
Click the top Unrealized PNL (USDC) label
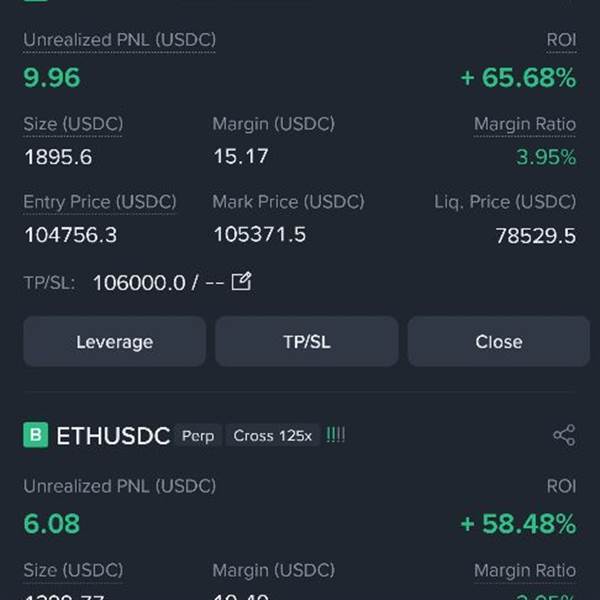(x=119, y=40)
